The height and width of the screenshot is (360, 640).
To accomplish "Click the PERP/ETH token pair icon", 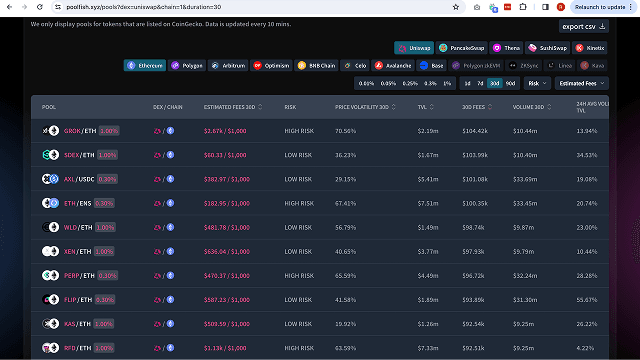I will click(x=51, y=276).
